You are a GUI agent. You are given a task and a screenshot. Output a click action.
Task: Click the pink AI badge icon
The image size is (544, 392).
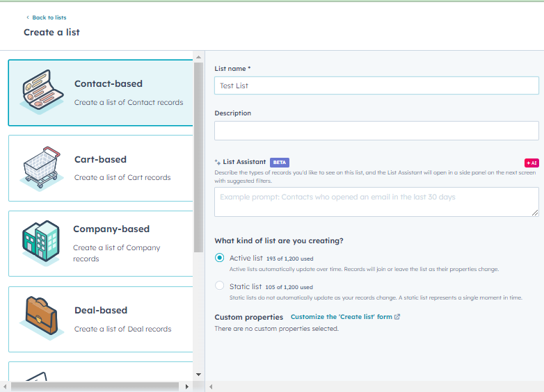coord(531,163)
